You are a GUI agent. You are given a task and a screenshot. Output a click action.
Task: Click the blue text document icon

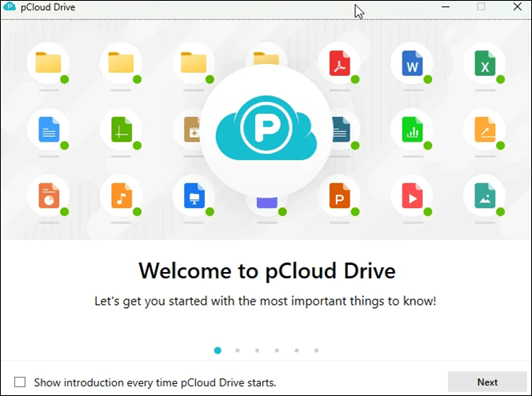point(49,130)
